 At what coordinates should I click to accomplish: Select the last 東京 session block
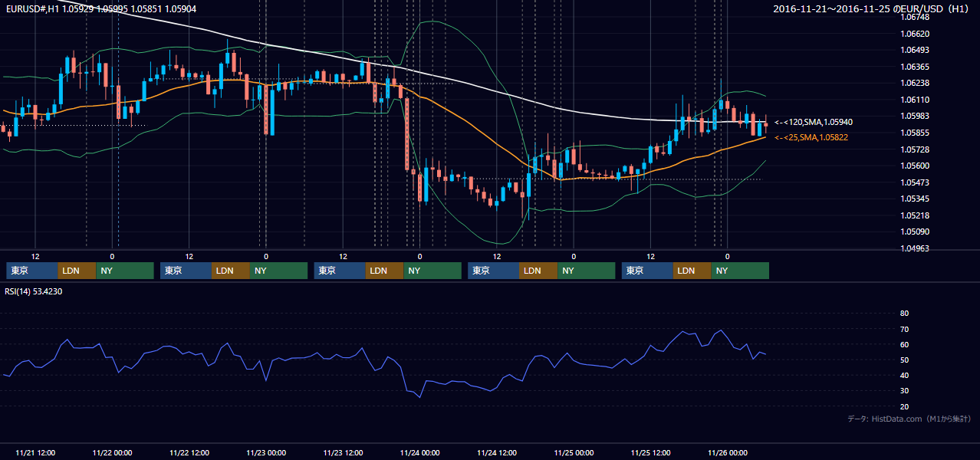click(648, 271)
